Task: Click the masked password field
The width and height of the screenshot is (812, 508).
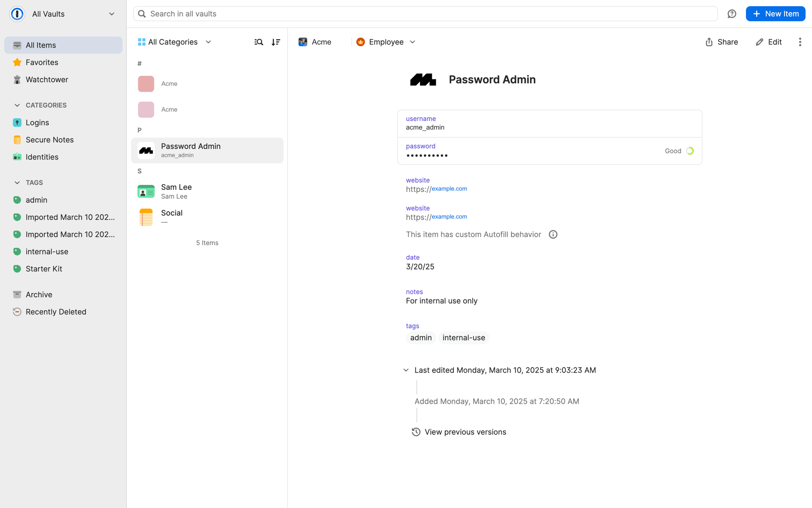Action: click(x=550, y=151)
